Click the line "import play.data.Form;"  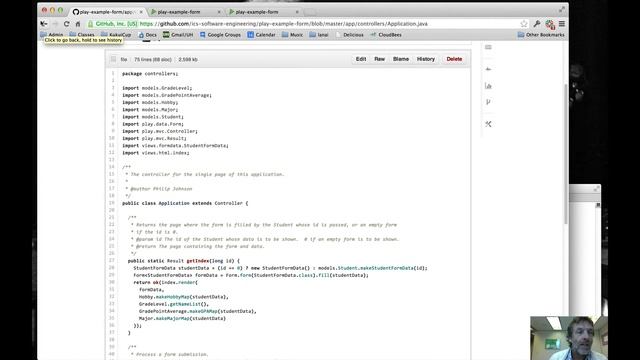pos(153,124)
